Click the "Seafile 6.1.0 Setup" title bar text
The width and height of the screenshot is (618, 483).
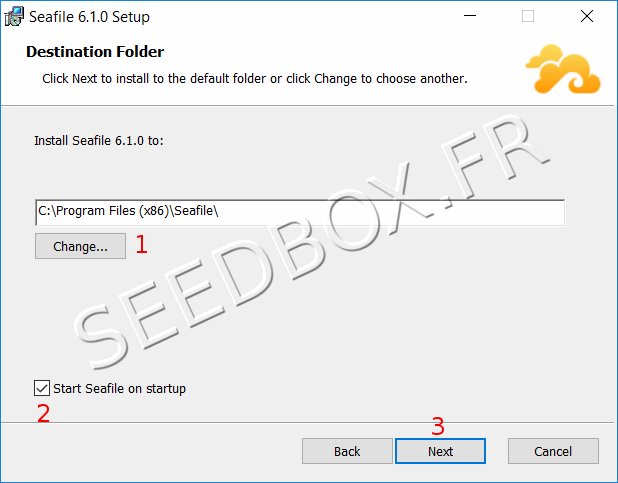pos(89,17)
